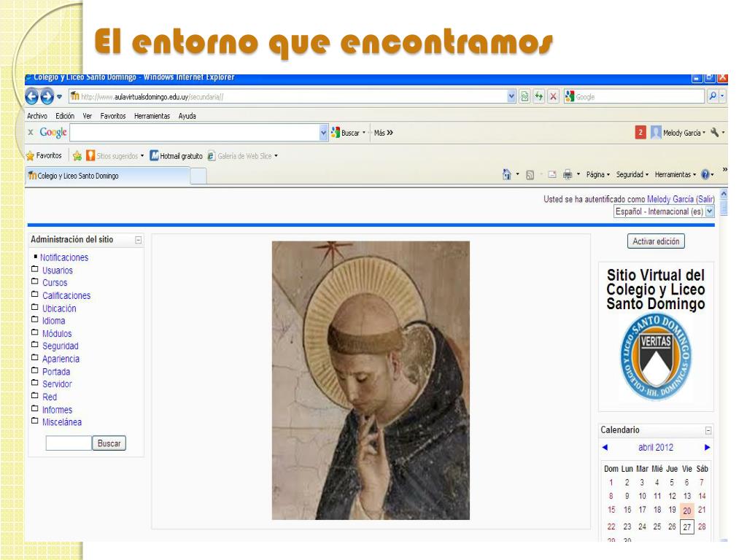Click the add to favorites bar star icon

(x=77, y=156)
